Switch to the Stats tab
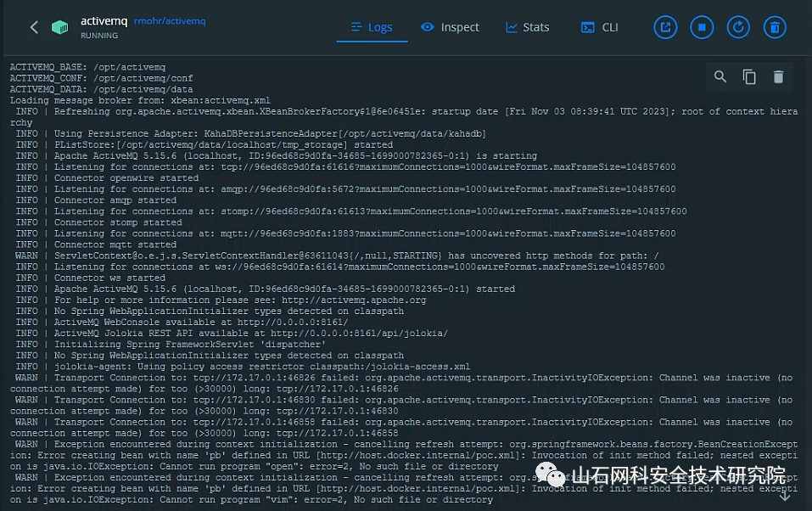Screen dimensions: 812x511 [x=527, y=27]
